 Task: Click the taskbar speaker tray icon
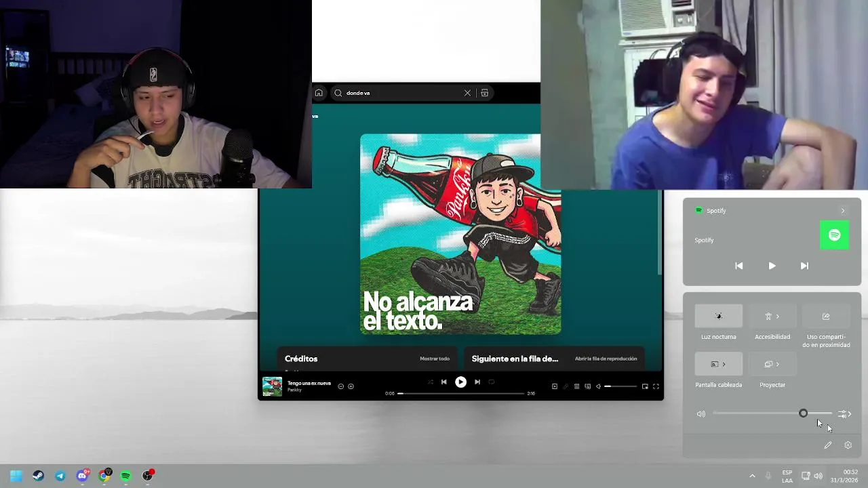point(818,476)
